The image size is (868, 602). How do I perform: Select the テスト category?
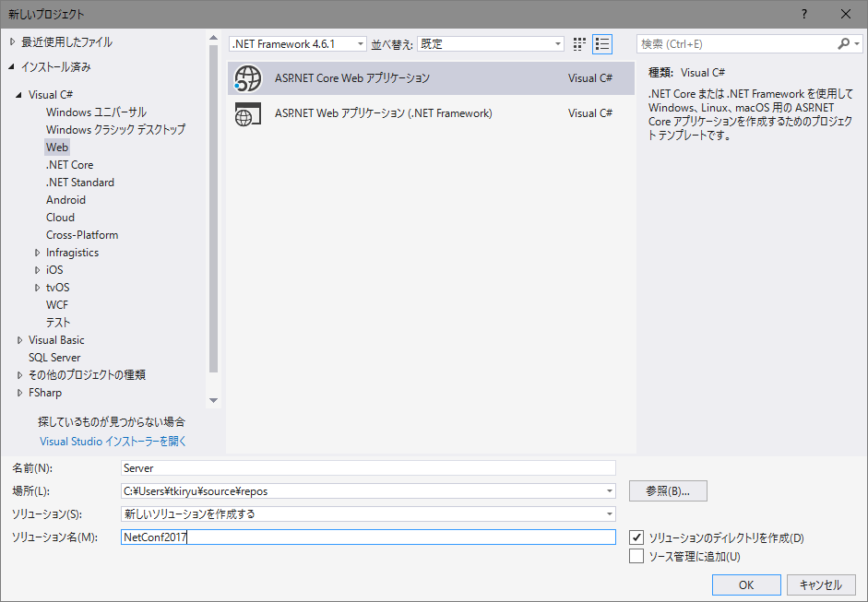coord(58,323)
